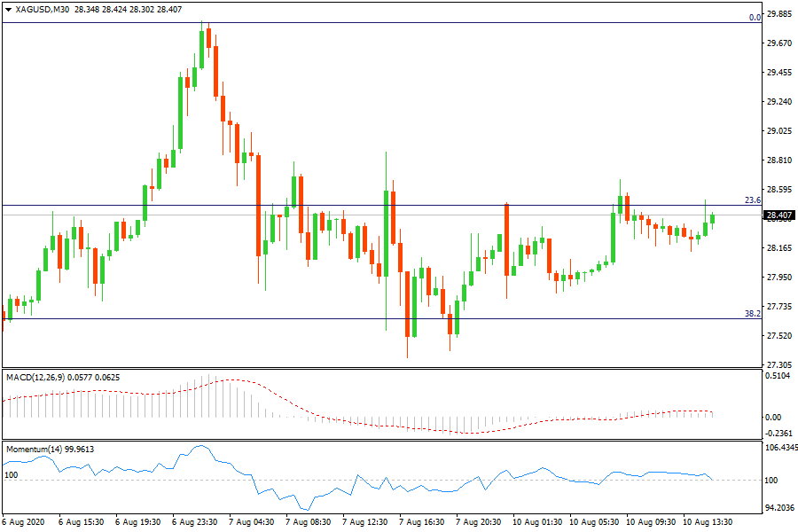Select the Fibonacci 38.2 level label

coord(754,314)
